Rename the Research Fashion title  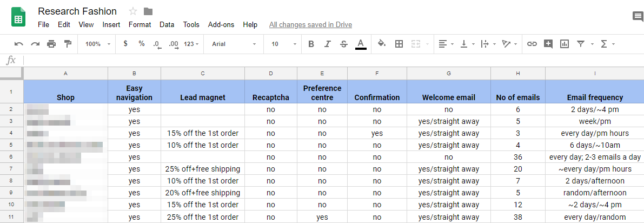pyautogui.click(x=77, y=11)
